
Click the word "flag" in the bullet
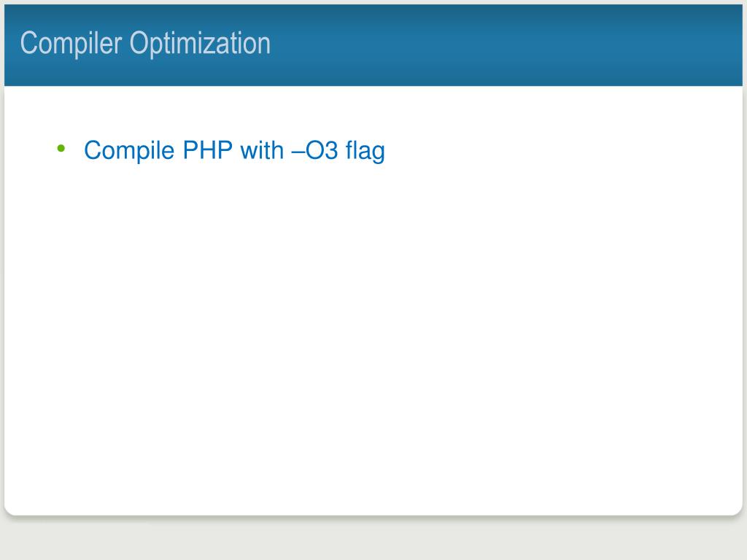[365, 151]
